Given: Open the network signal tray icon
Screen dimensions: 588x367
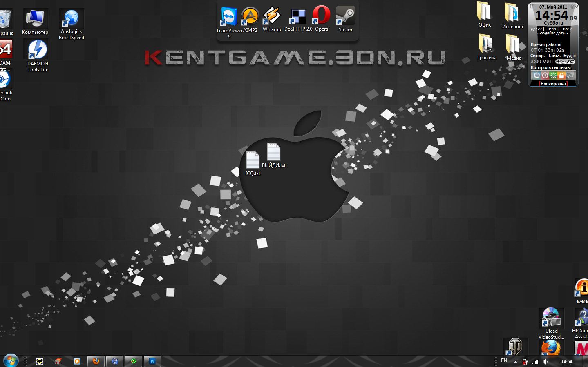Looking at the screenshot, I should (x=535, y=362).
